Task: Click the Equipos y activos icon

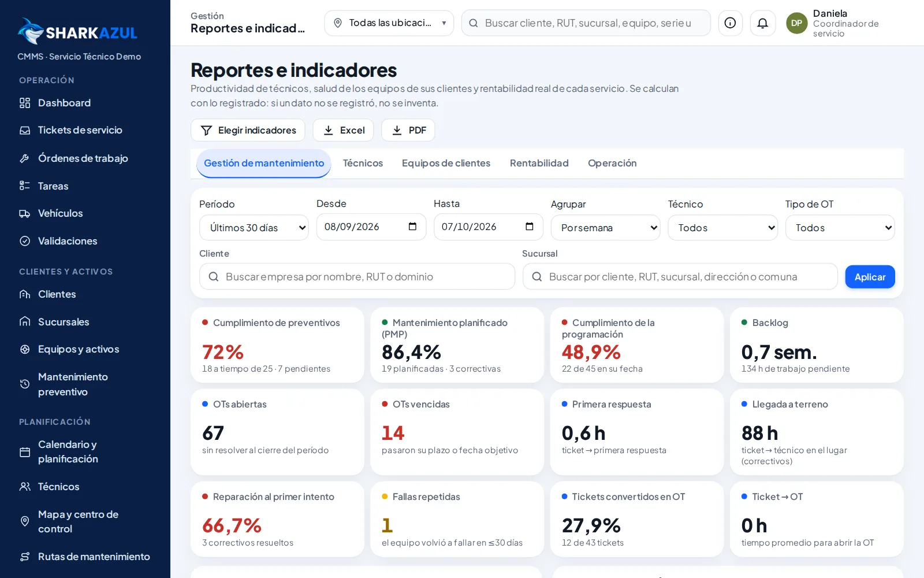Action: tap(25, 349)
